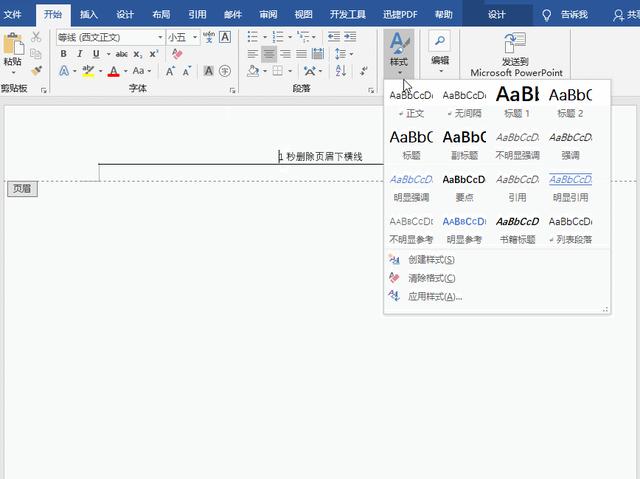Click the phonetic guide icon
The width and height of the screenshot is (640, 479).
tap(209, 37)
